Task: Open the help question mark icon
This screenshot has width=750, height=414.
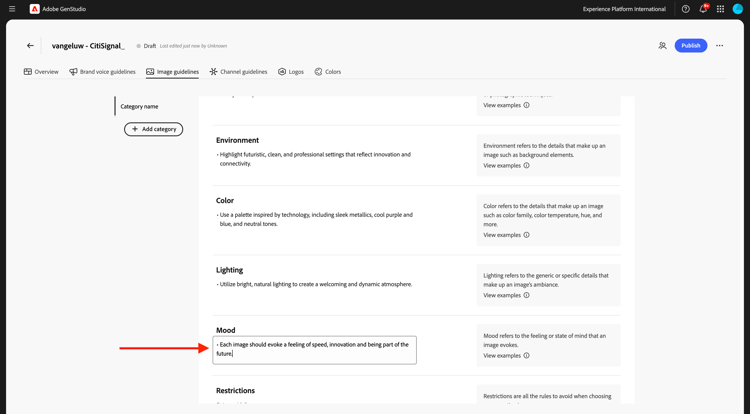Action: coord(686,9)
